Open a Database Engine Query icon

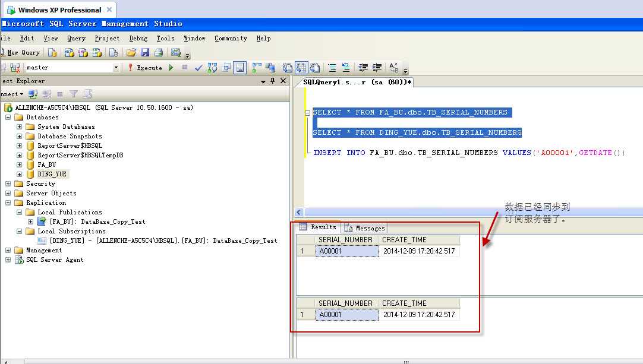(52, 52)
